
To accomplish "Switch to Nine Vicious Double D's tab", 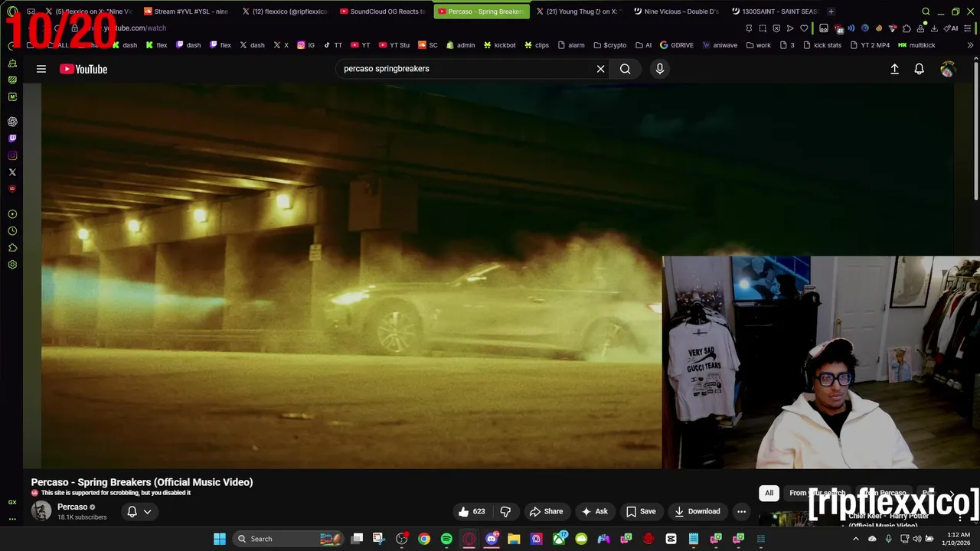I will (676, 11).
